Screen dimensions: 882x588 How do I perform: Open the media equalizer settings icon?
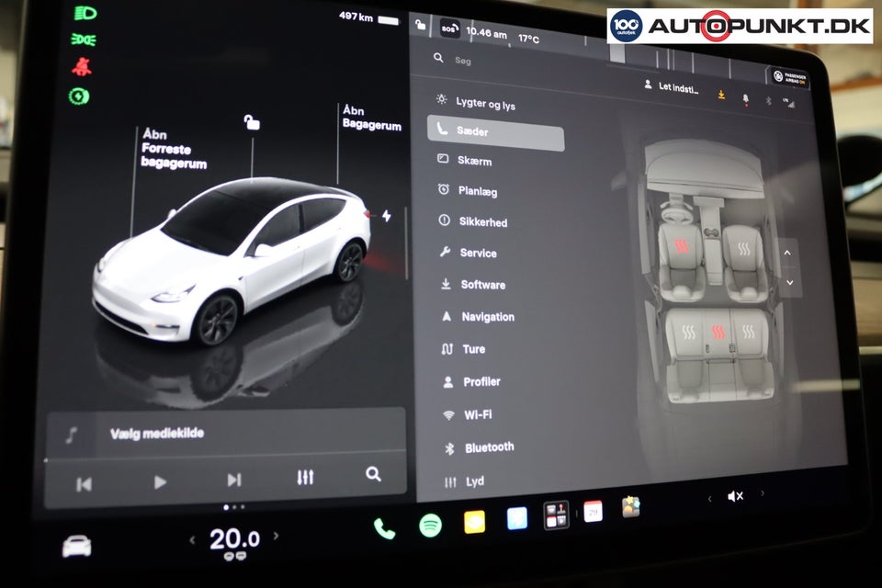[x=305, y=478]
